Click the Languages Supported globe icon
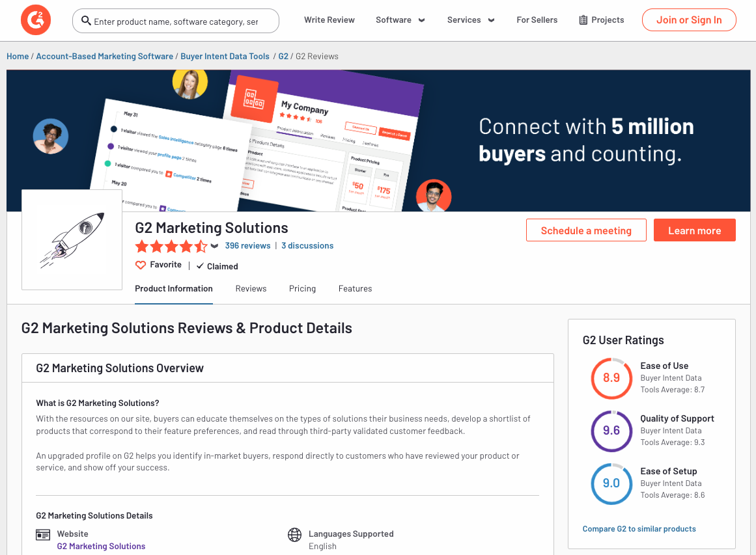 point(294,535)
